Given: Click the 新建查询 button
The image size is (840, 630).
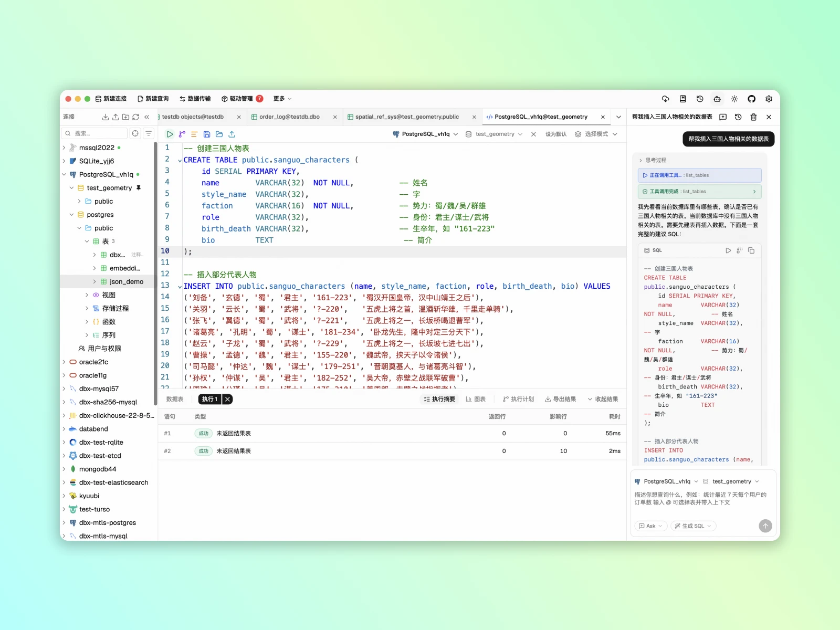Looking at the screenshot, I should 153,99.
